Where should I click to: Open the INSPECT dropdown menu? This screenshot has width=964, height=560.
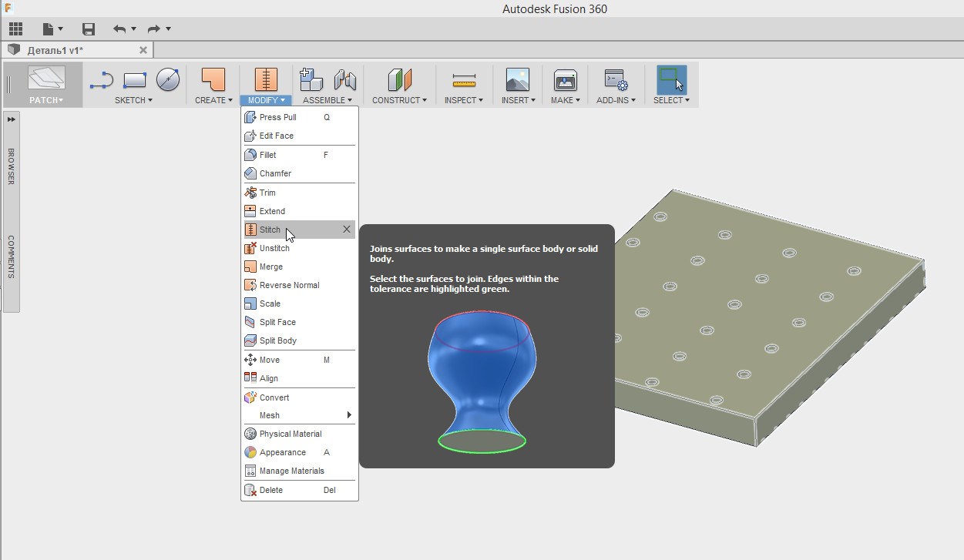coord(464,100)
